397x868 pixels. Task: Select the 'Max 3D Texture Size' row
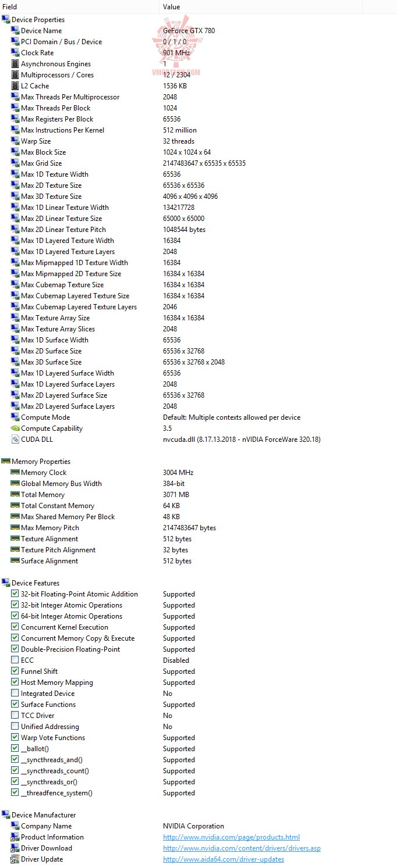(198, 197)
